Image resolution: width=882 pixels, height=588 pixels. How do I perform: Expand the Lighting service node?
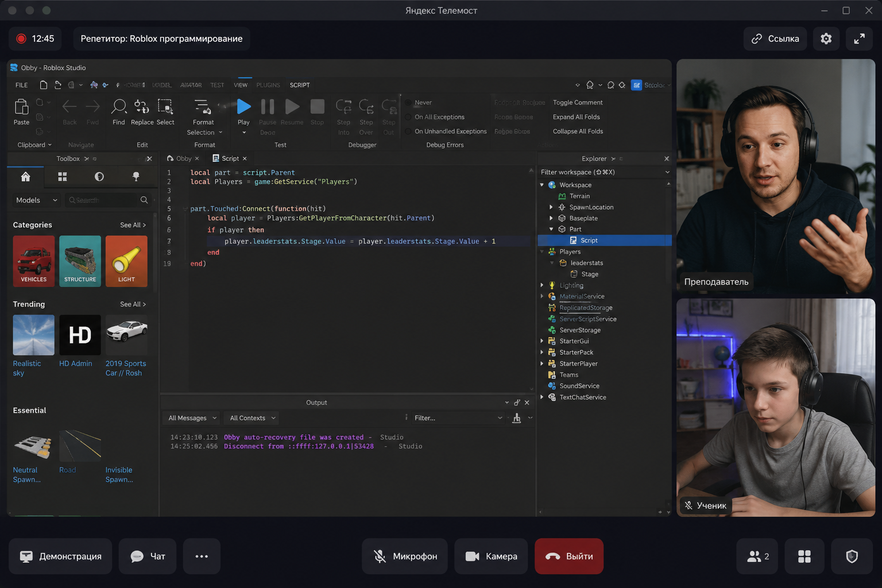pyautogui.click(x=542, y=285)
